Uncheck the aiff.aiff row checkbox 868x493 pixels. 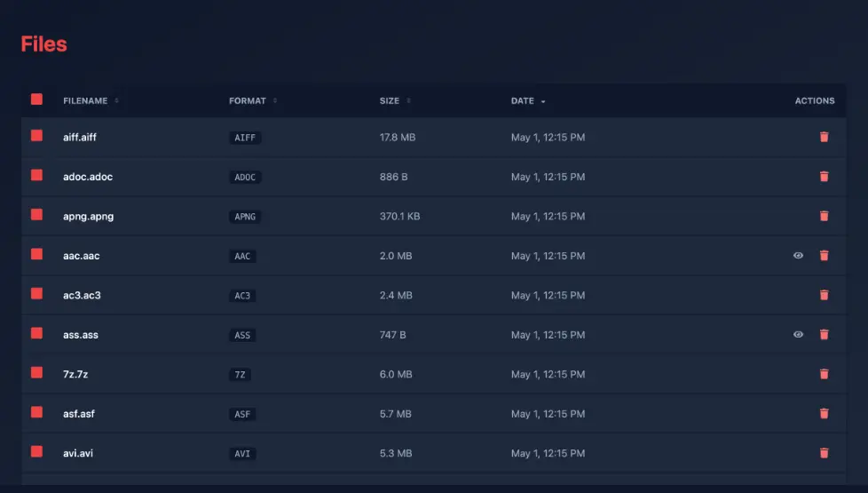point(36,136)
